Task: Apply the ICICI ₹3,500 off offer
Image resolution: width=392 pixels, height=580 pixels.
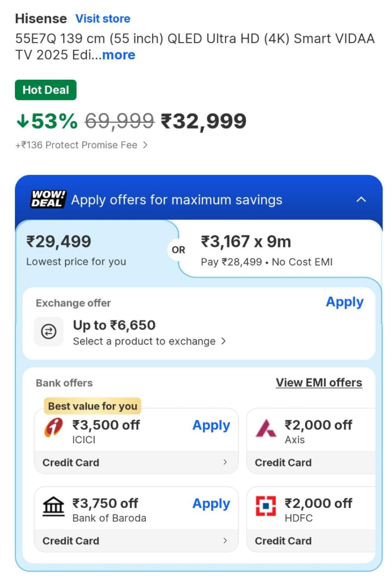Action: 211,425
